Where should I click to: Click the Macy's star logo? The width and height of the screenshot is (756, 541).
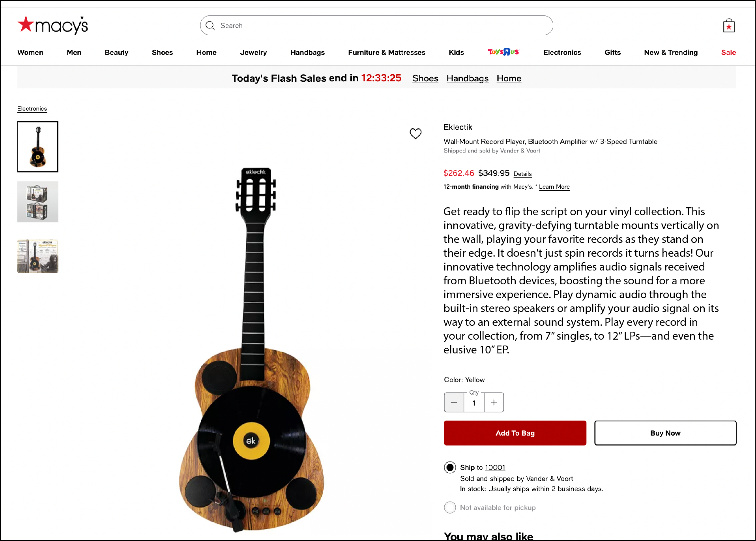click(x=26, y=24)
